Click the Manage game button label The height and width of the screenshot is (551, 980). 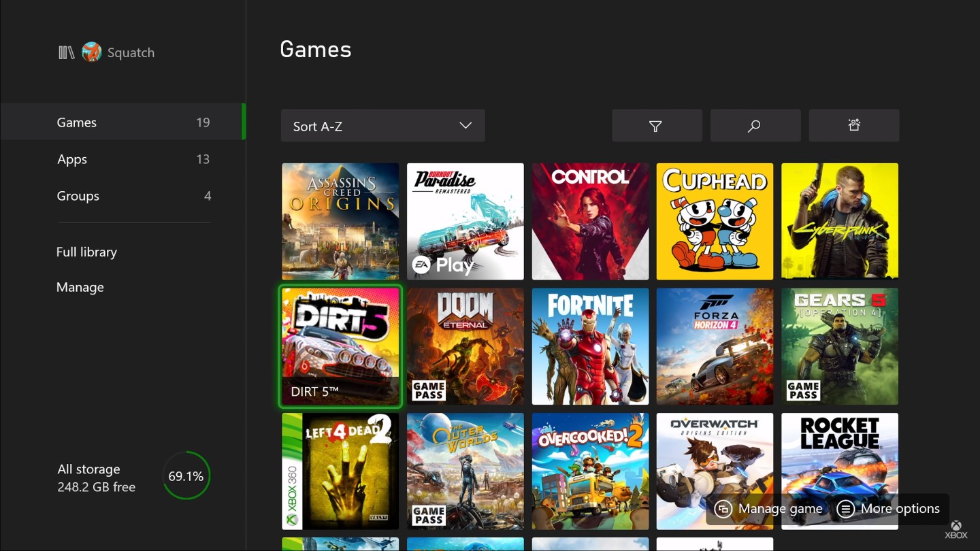click(x=781, y=509)
